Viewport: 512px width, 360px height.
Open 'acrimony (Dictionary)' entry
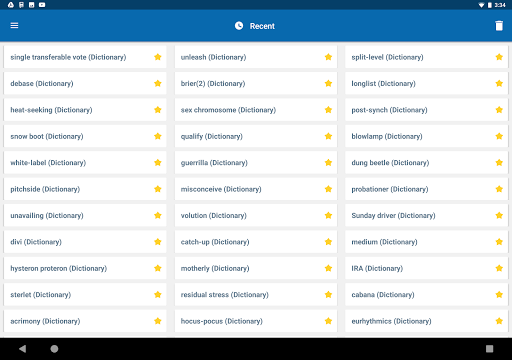click(x=85, y=321)
